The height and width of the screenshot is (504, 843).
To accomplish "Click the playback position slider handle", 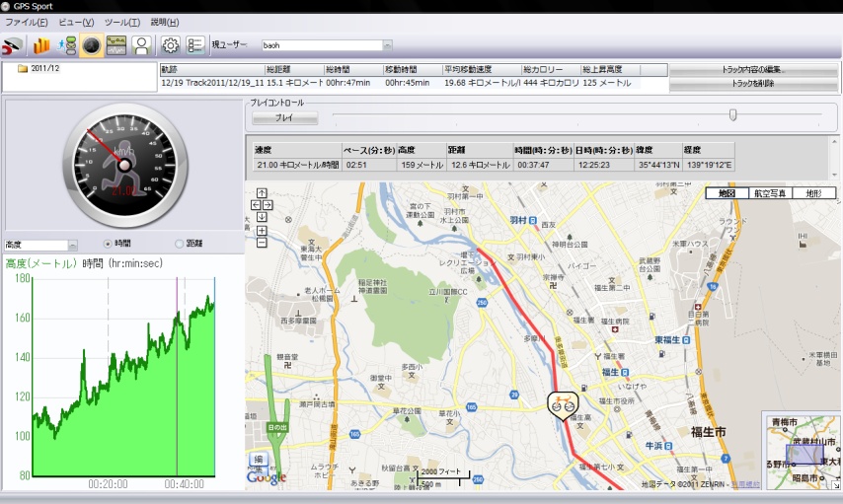I will click(x=732, y=115).
